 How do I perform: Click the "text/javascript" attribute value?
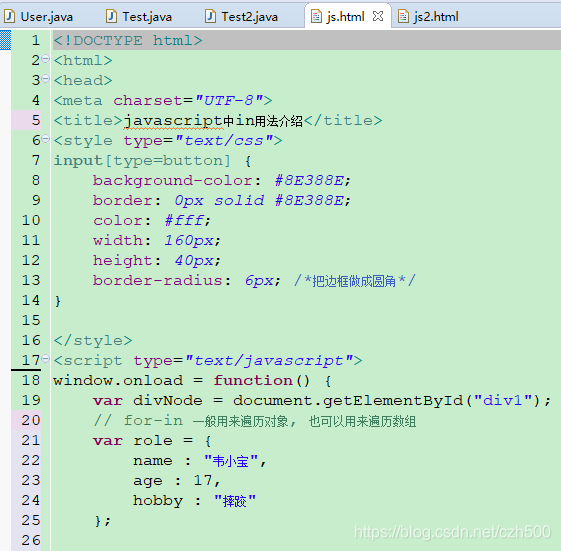(x=269, y=361)
